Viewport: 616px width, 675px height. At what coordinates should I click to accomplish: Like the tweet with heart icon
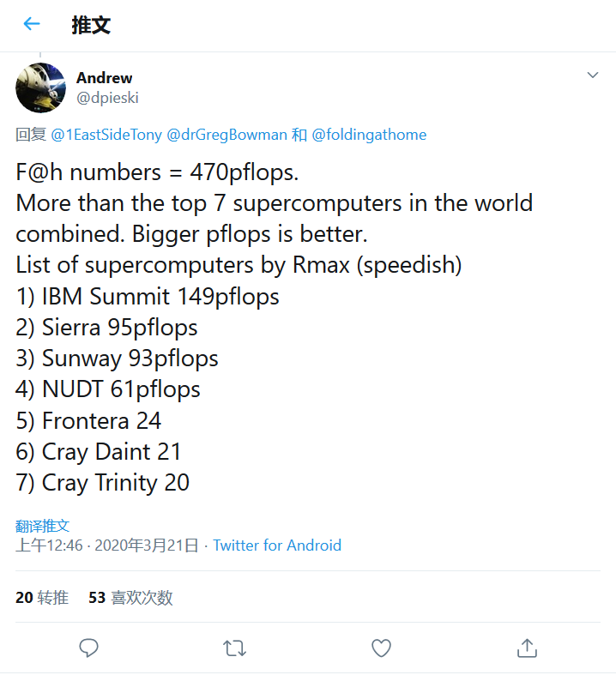(x=381, y=648)
